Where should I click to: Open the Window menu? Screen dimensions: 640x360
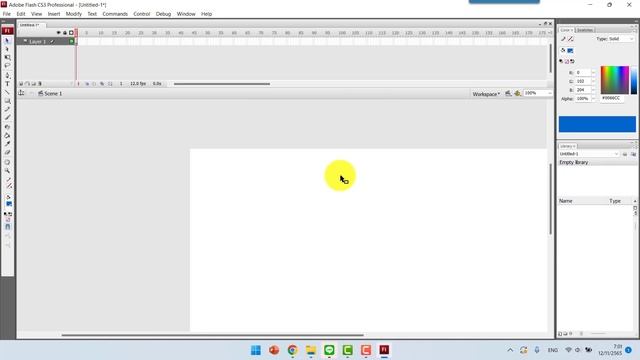[186, 14]
